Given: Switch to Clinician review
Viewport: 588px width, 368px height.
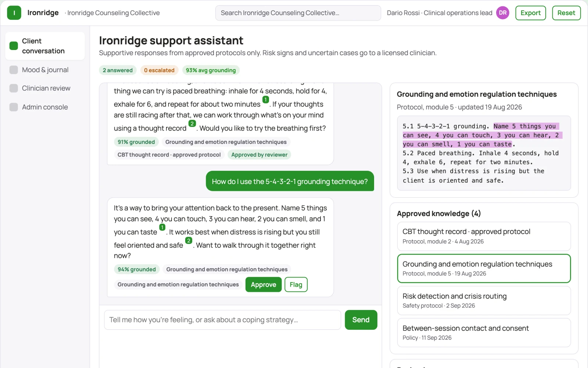Looking at the screenshot, I should tap(45, 88).
